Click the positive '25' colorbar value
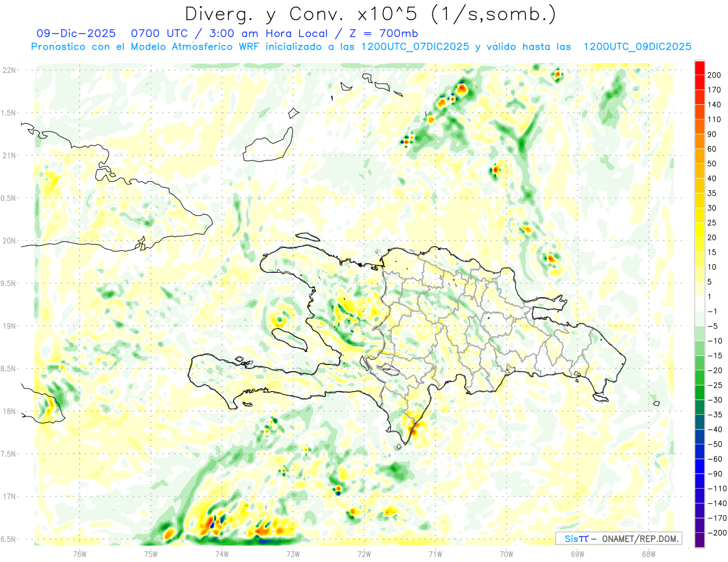The width and height of the screenshot is (728, 562). (712, 223)
